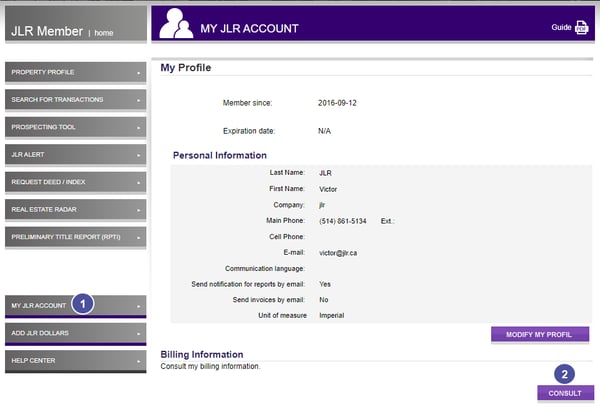This screenshot has width=600, height=407.
Task: Click the Billing Information heading
Action: point(202,355)
